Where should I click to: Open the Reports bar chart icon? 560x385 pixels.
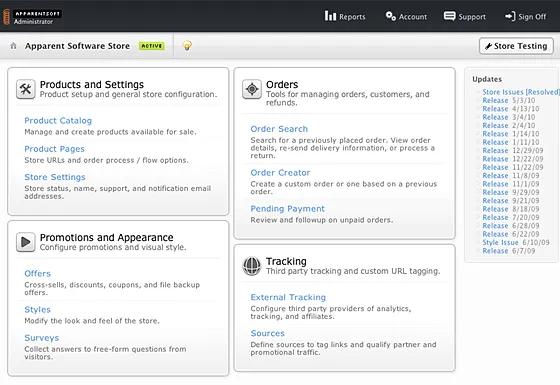330,16
